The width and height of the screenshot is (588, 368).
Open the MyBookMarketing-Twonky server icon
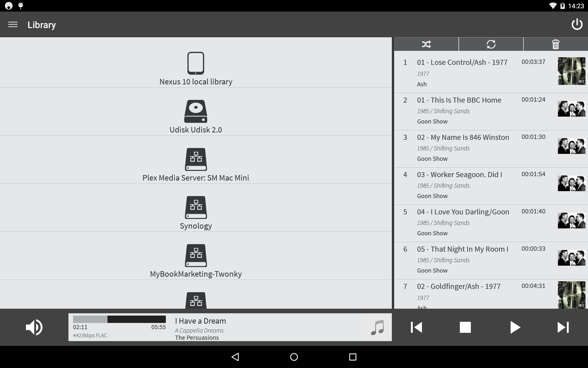(196, 256)
